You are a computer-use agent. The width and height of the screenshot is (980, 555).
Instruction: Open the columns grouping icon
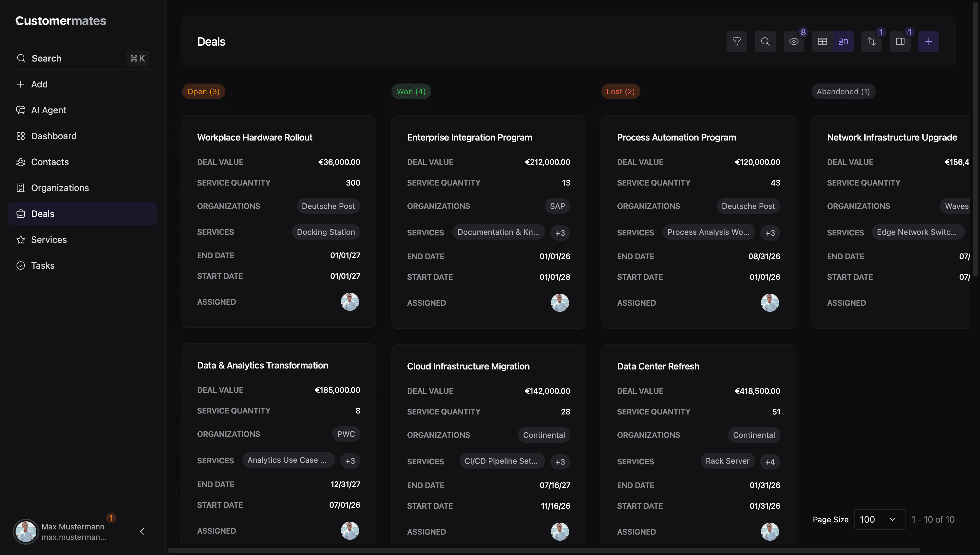tap(900, 41)
